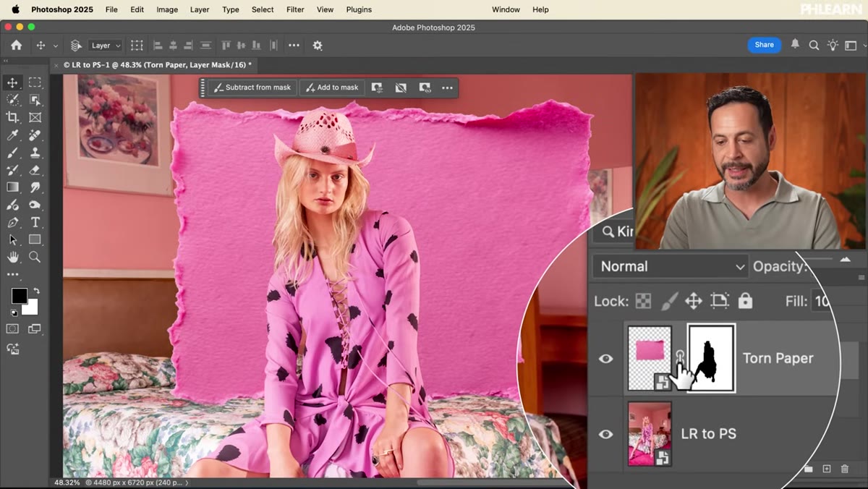Click the Share button
This screenshot has width=868, height=489.
pyautogui.click(x=765, y=45)
